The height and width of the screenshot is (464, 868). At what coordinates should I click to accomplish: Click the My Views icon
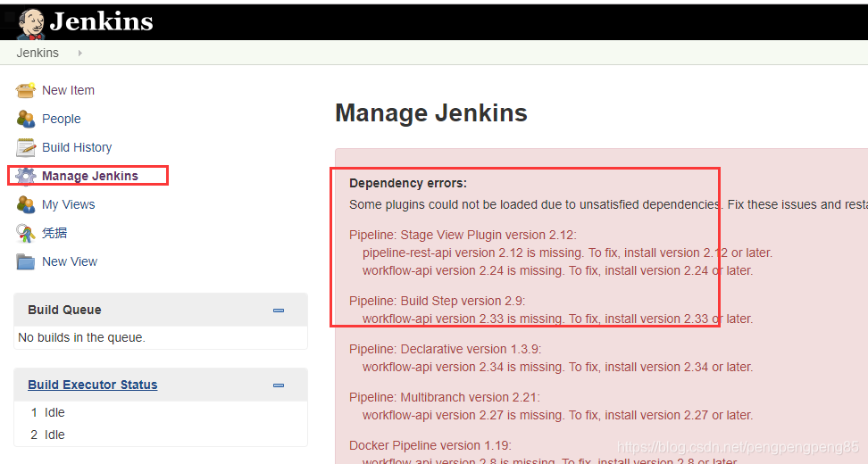click(26, 204)
